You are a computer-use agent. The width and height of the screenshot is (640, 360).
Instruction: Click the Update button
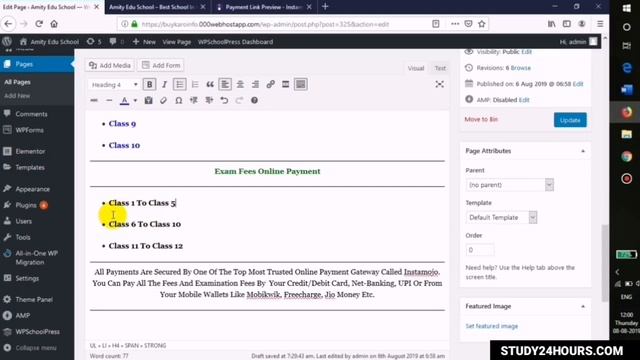[570, 120]
